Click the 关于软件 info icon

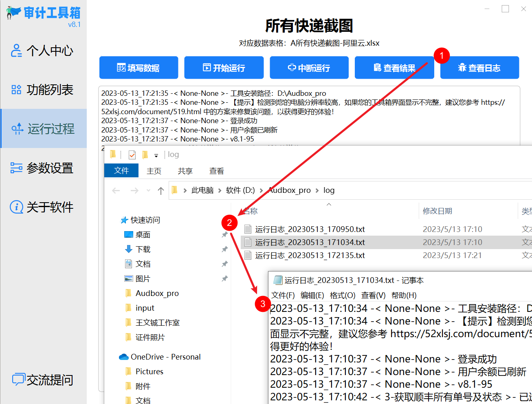[17, 207]
